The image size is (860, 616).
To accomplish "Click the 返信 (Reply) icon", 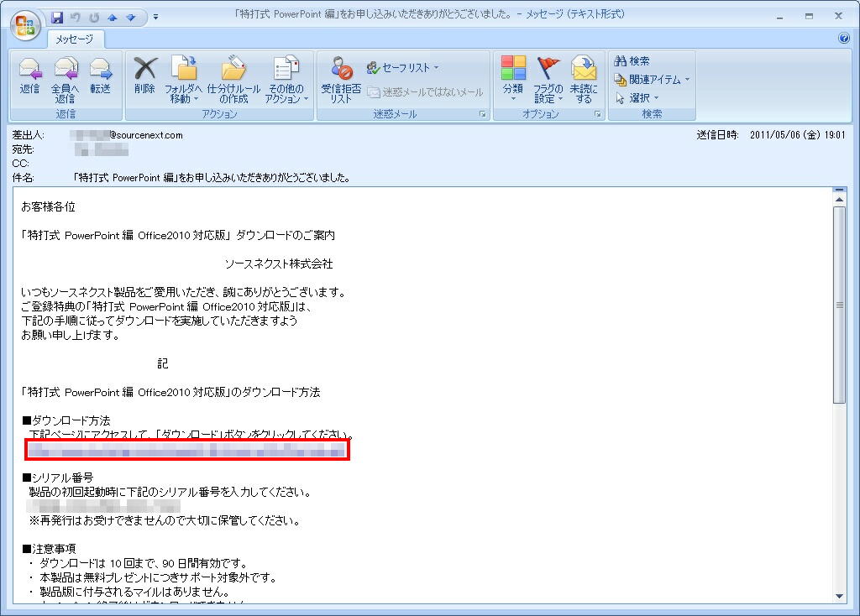I will 29,76.
